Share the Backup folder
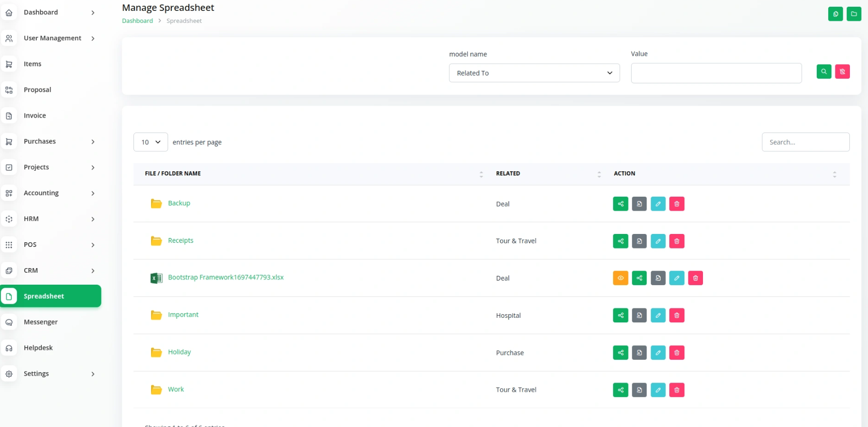 coord(621,204)
